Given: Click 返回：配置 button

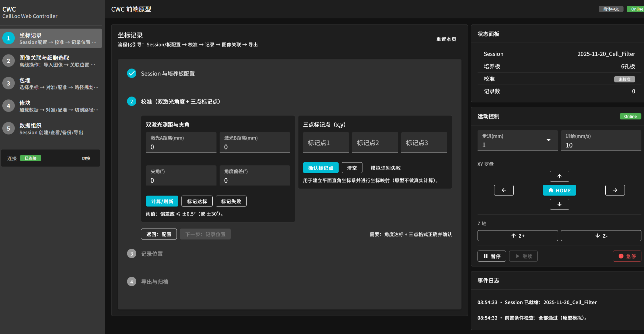Looking at the screenshot, I should tap(159, 234).
